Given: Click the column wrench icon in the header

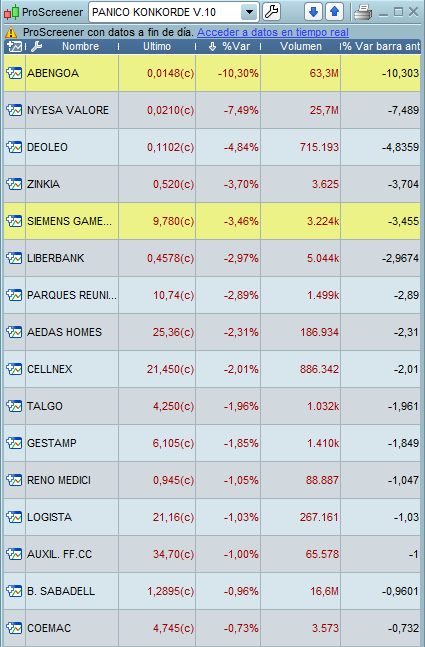Looking at the screenshot, I should click(37, 47).
